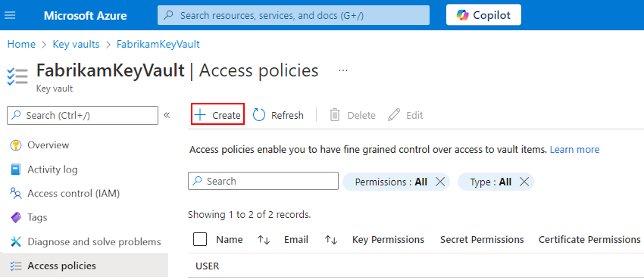Click the USER group row label
Viewport: 644px width, 280px height.
208,266
